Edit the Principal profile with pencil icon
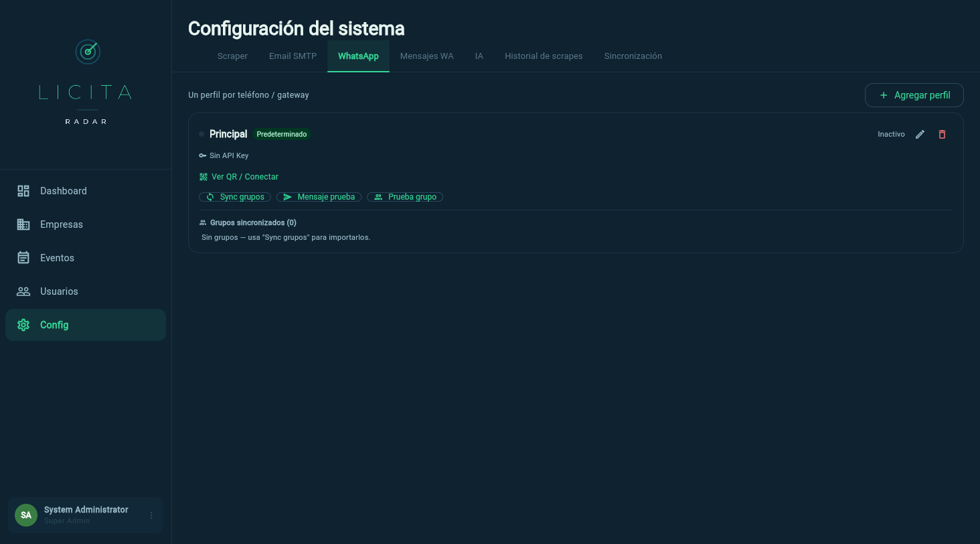 (x=920, y=134)
